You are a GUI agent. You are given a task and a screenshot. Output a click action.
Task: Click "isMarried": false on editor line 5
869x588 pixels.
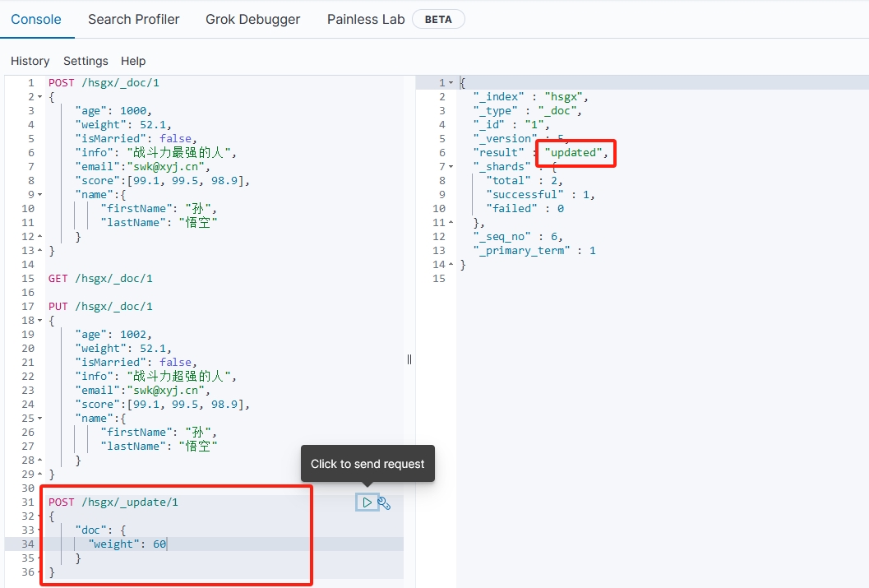pos(136,138)
